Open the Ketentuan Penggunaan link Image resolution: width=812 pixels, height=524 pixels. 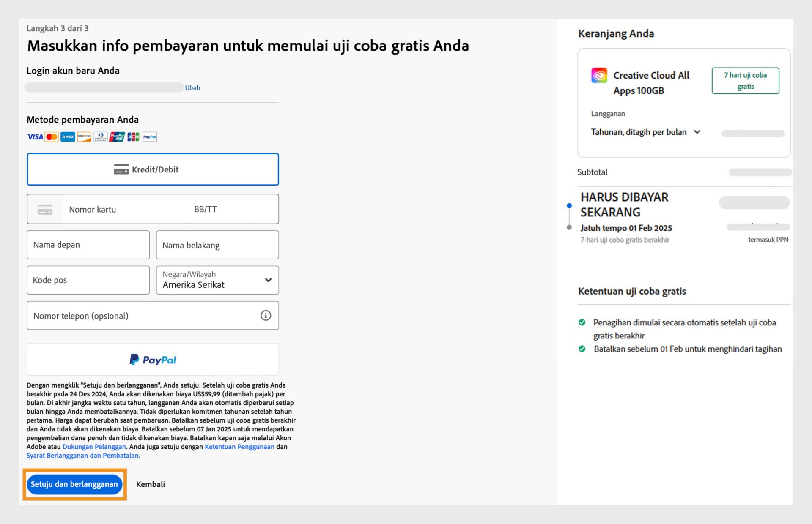tap(239, 447)
